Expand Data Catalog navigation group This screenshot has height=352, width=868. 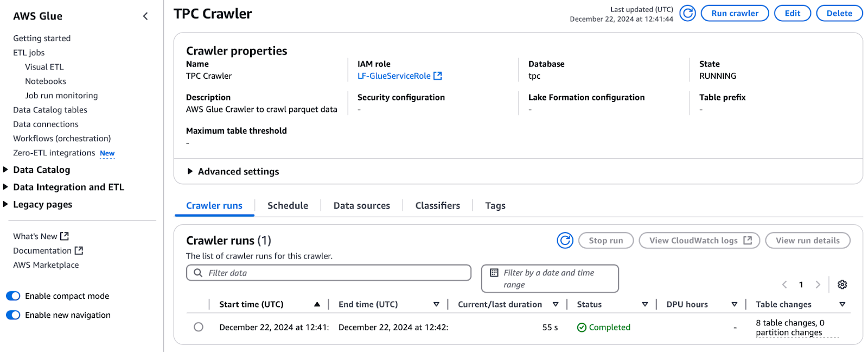coord(5,170)
